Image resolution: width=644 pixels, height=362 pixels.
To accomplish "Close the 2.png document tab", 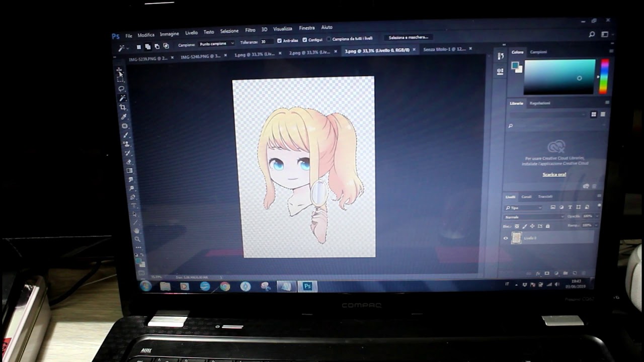I will (336, 51).
